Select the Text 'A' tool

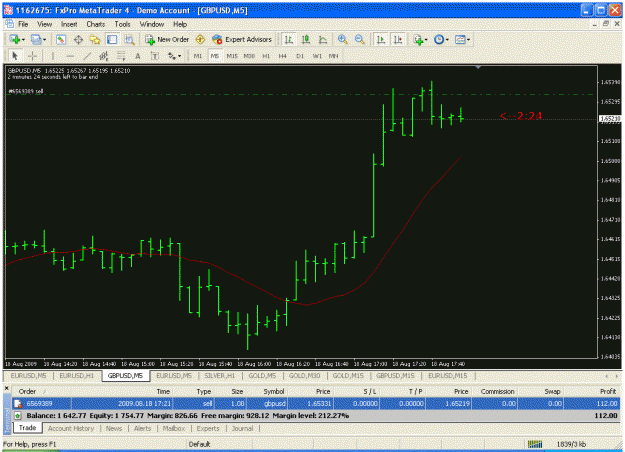[138, 56]
